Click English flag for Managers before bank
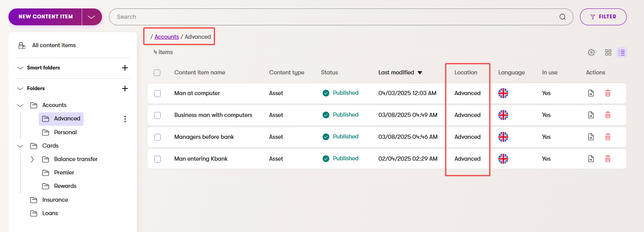644x232 pixels. coord(503,137)
